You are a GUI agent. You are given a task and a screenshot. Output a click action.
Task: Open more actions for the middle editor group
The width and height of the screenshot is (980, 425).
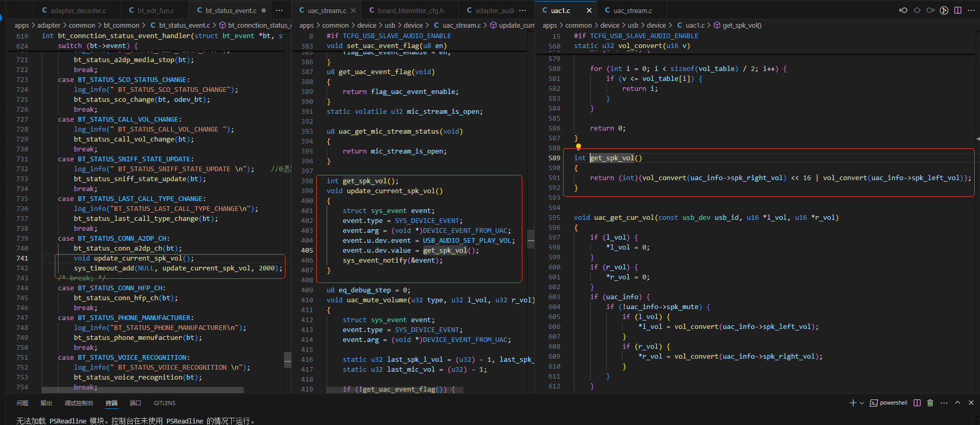pyautogui.click(x=522, y=10)
